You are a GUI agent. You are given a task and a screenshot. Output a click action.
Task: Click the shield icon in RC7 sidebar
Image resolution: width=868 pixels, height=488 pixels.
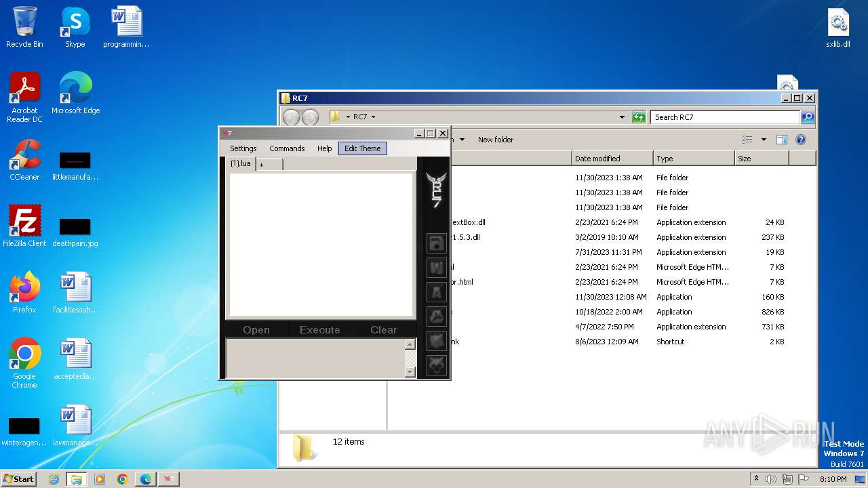pos(436,341)
